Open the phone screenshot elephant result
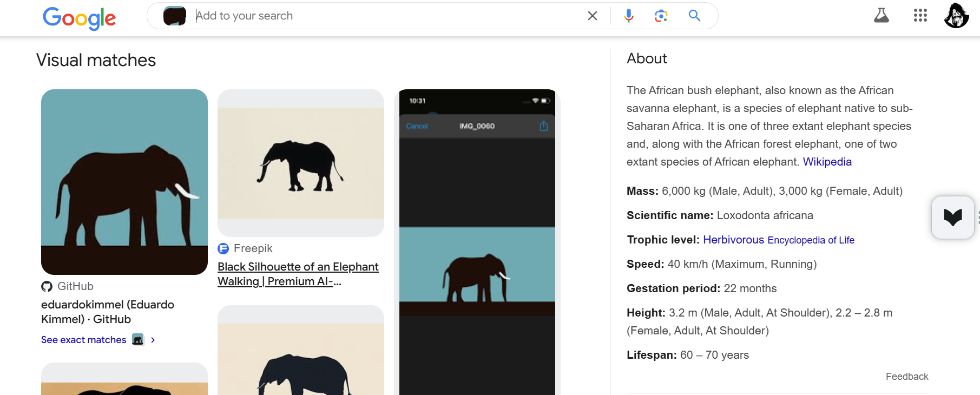Viewport: 980px width, 395px height. (x=477, y=242)
